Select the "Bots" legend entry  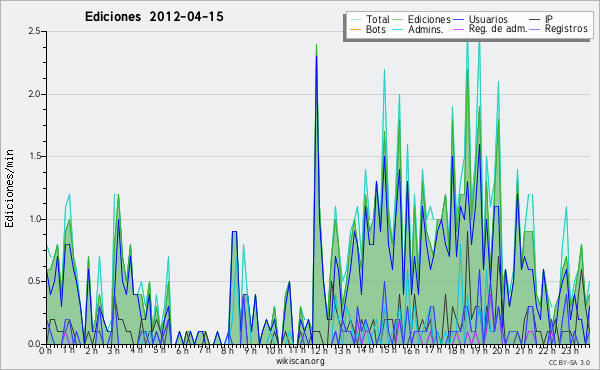[x=376, y=29]
